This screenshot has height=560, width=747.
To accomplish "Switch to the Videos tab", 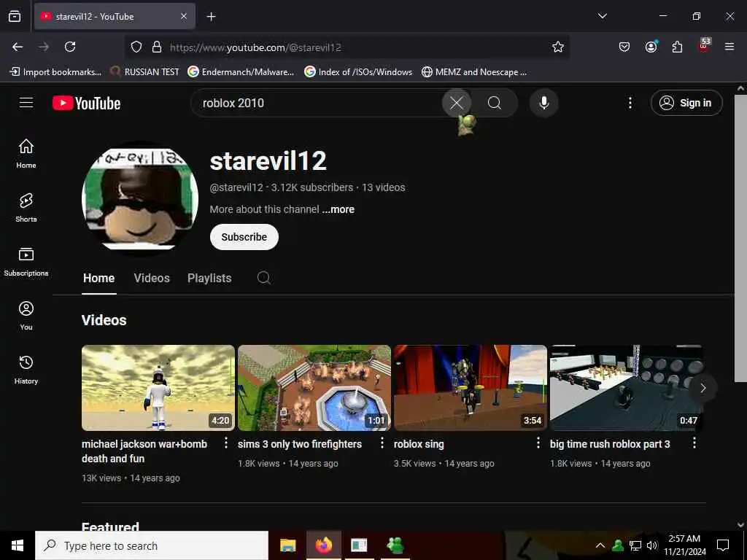I will [x=152, y=278].
